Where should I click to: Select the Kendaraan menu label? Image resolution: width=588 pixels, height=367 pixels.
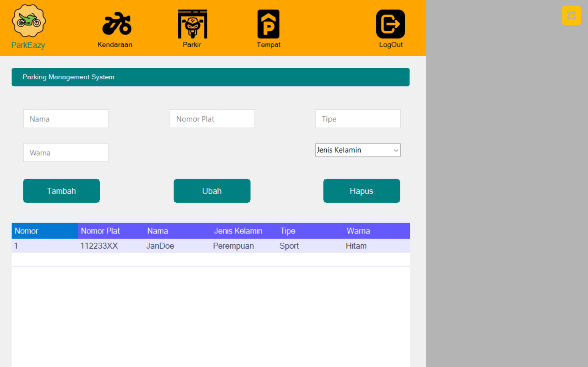[115, 45]
